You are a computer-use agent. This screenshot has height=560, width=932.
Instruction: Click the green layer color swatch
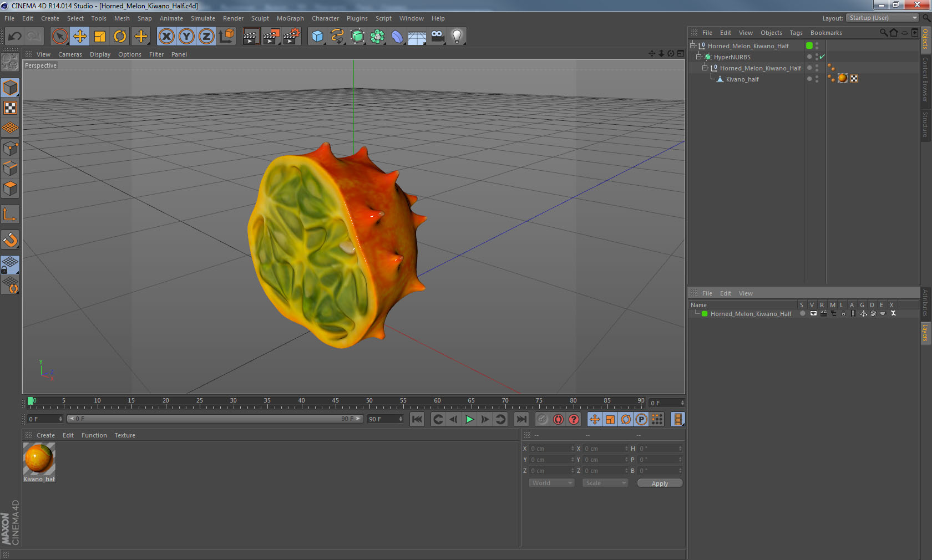tap(705, 314)
